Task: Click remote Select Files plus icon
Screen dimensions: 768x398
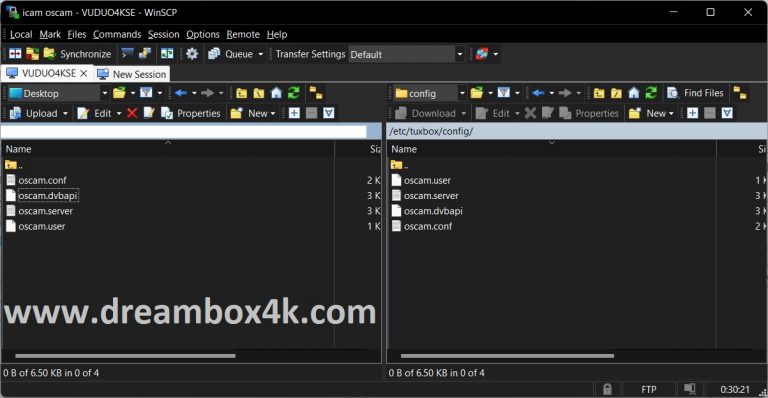Action: (x=692, y=113)
